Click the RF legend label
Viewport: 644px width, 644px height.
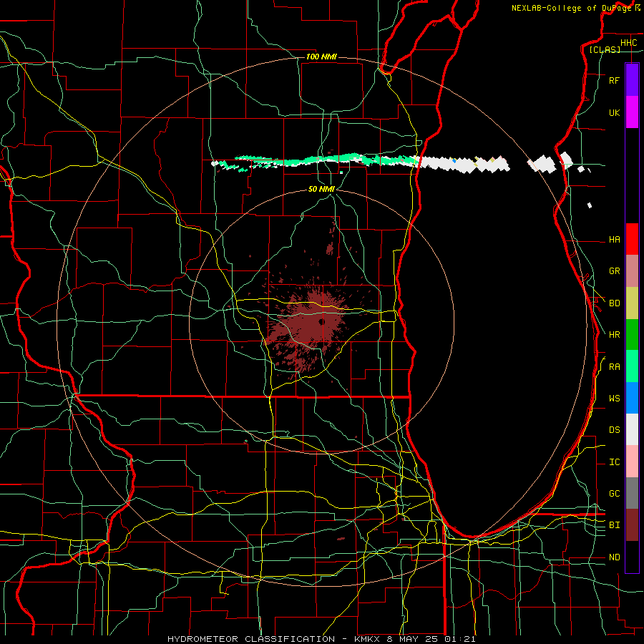(x=614, y=81)
